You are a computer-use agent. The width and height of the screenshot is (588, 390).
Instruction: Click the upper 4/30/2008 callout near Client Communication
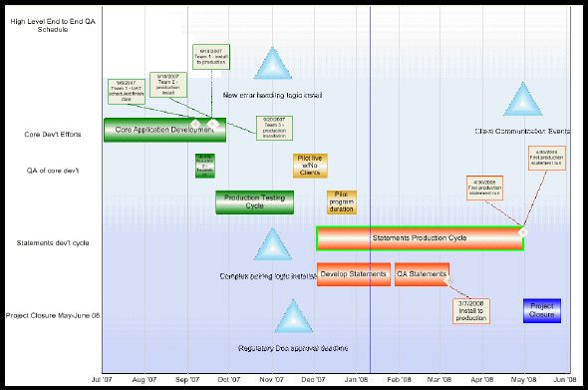coord(547,158)
